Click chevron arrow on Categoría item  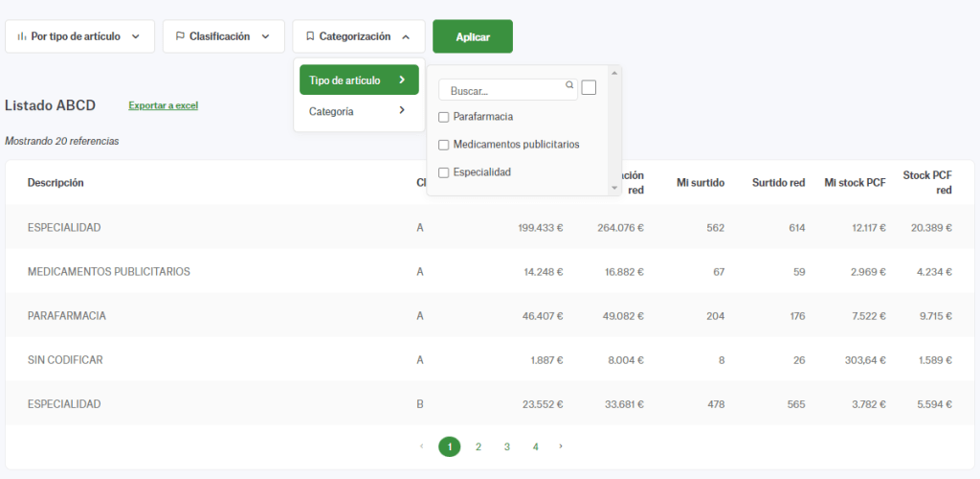(x=402, y=110)
